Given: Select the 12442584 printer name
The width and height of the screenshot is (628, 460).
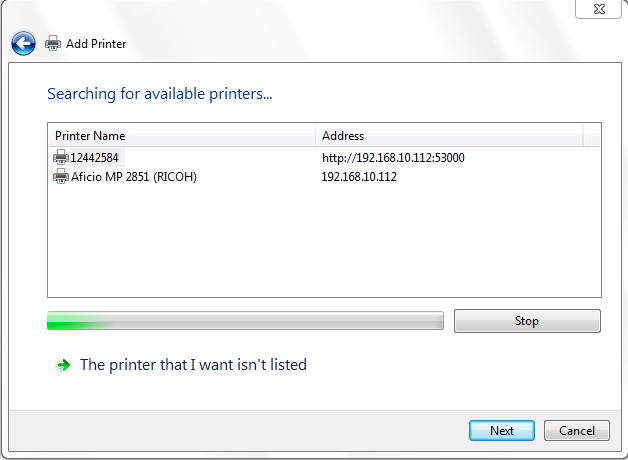Looking at the screenshot, I should tap(95, 157).
